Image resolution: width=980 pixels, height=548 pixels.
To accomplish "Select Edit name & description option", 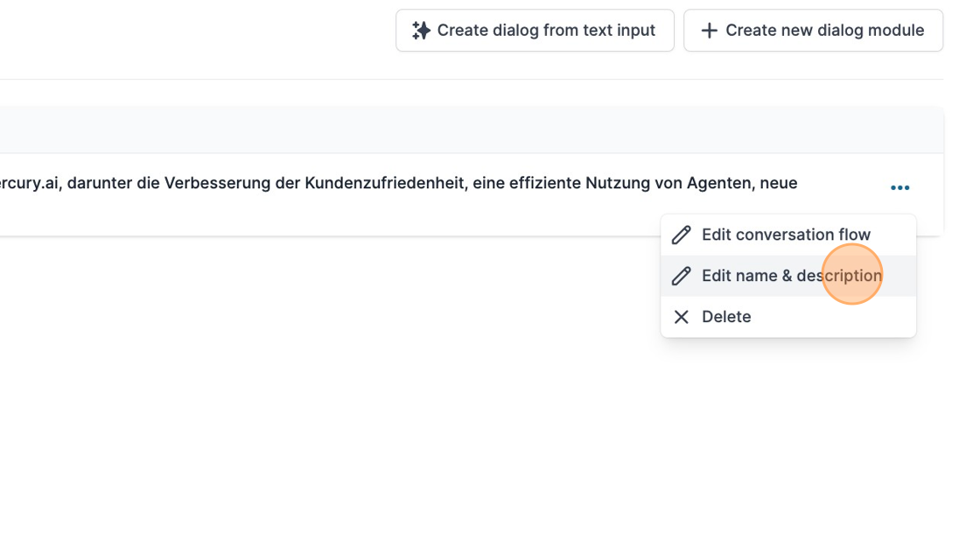I will [x=791, y=276].
